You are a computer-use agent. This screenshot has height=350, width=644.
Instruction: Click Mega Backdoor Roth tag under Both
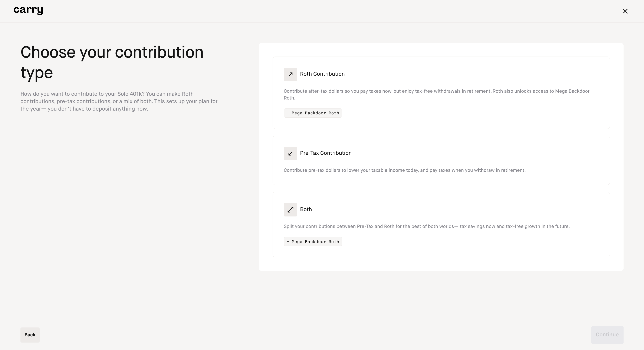coord(313,242)
